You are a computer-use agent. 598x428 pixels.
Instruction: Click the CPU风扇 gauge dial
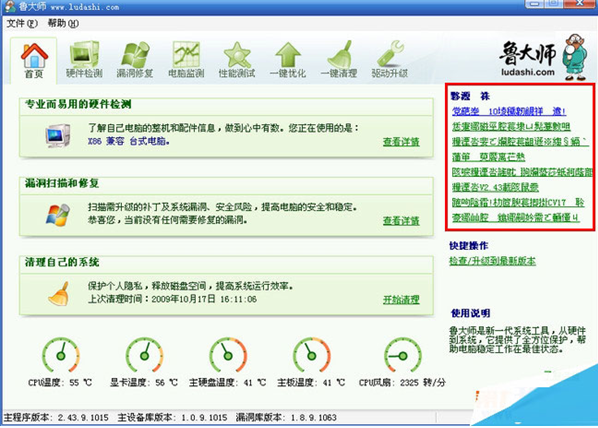pyautogui.click(x=403, y=355)
